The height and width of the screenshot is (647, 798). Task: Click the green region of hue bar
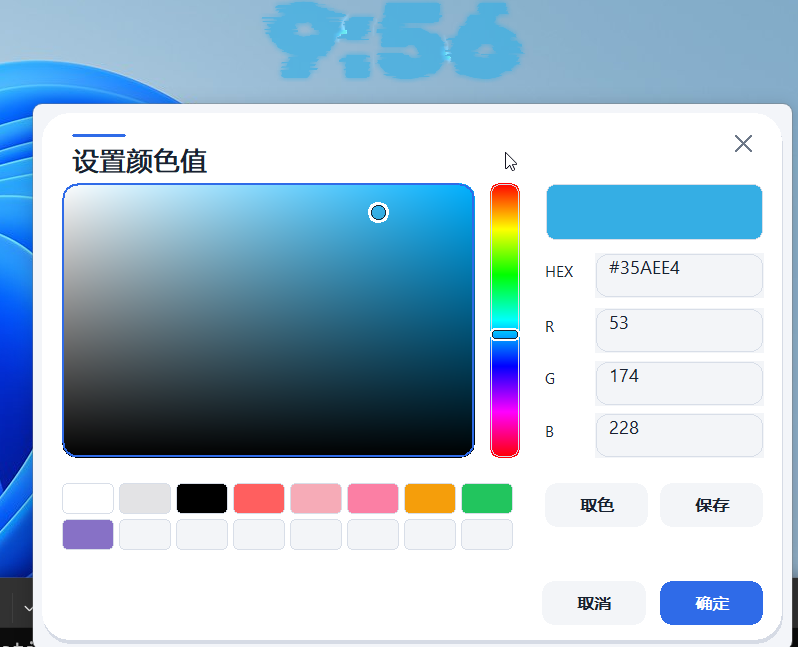coord(505,275)
